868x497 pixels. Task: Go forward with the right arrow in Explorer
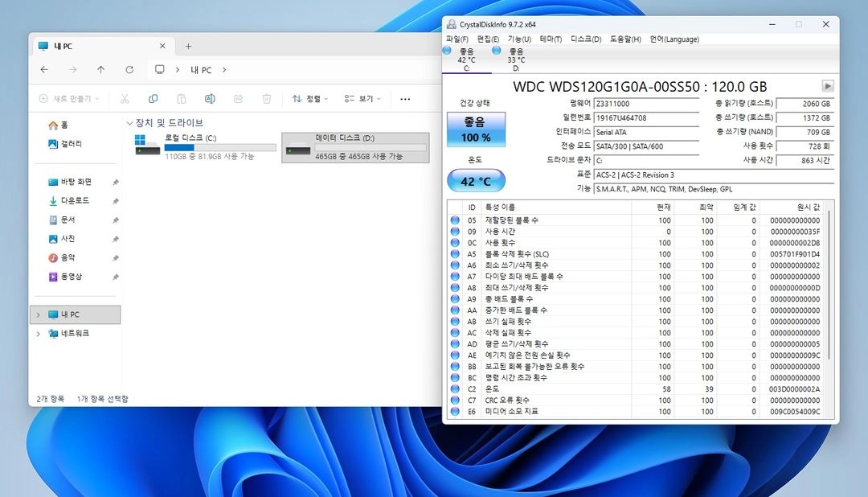point(72,70)
